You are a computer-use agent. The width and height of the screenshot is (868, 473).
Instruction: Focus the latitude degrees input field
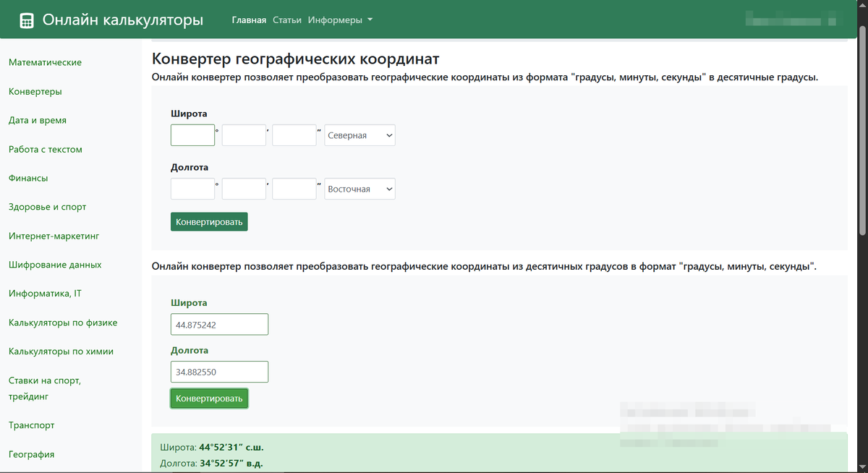[193, 135]
